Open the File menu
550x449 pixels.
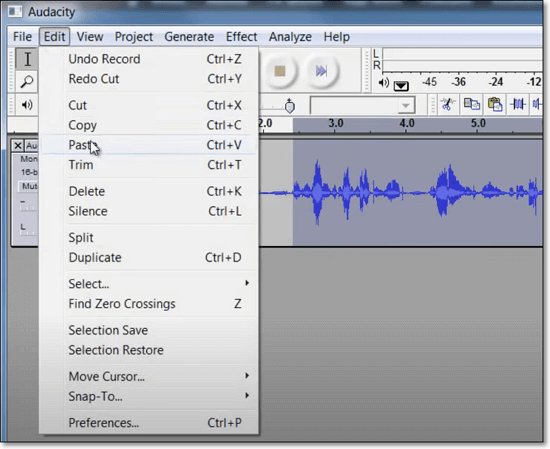(22, 36)
